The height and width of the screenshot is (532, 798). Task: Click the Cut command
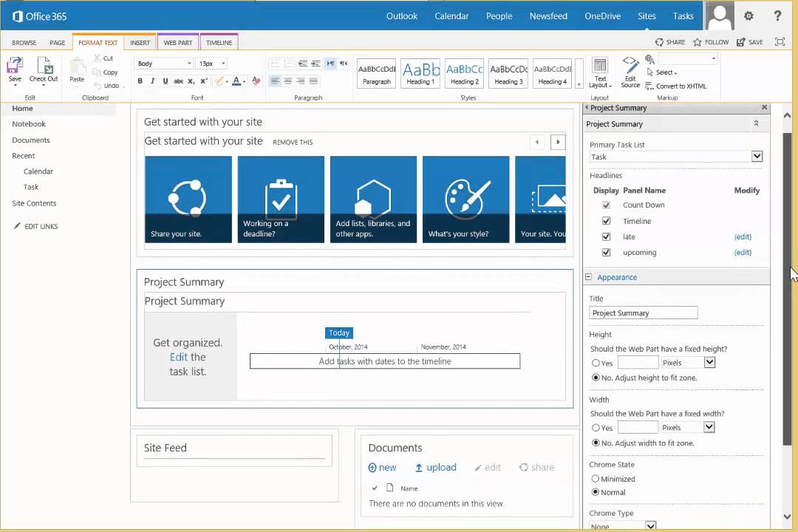click(x=104, y=58)
